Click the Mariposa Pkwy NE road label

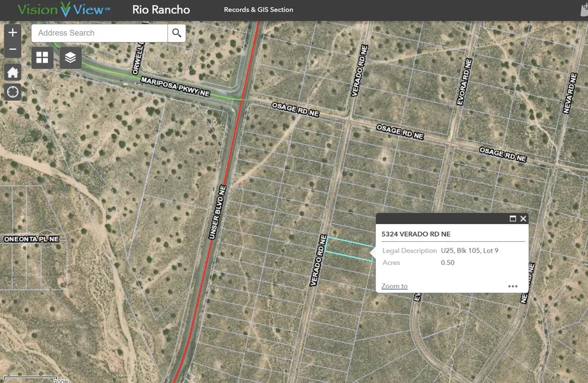pyautogui.click(x=175, y=86)
